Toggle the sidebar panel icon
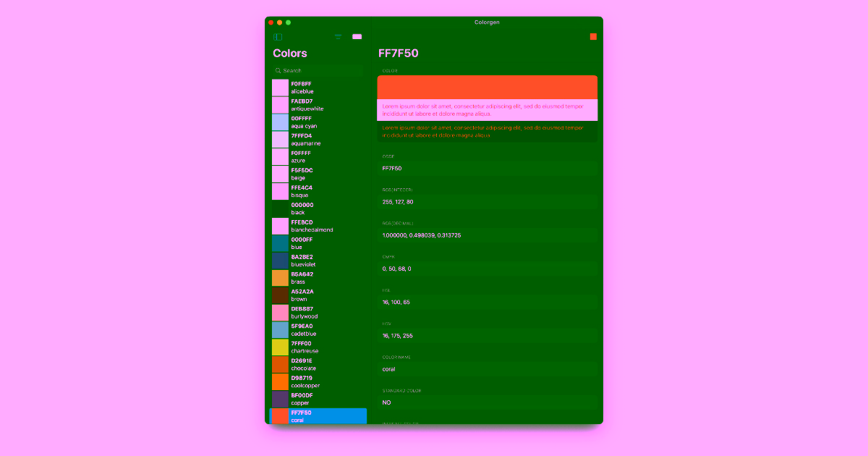 (x=278, y=37)
